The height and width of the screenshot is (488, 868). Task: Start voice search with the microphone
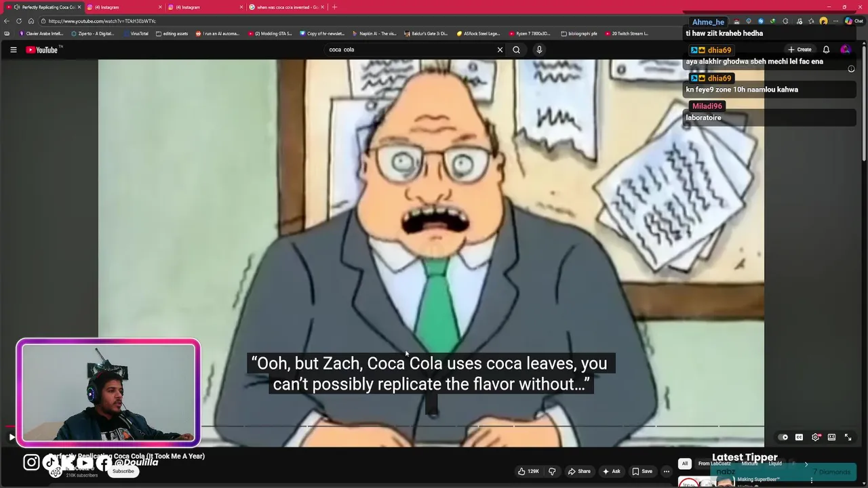coord(539,49)
